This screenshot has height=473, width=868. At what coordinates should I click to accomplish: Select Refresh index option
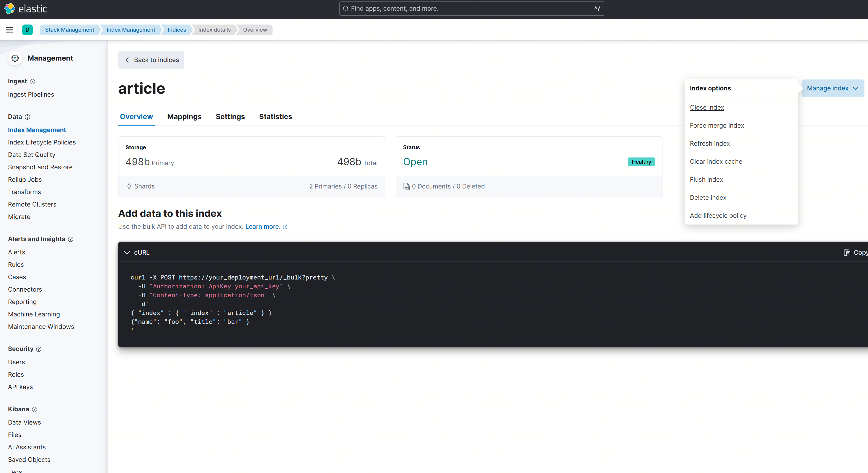click(x=710, y=144)
